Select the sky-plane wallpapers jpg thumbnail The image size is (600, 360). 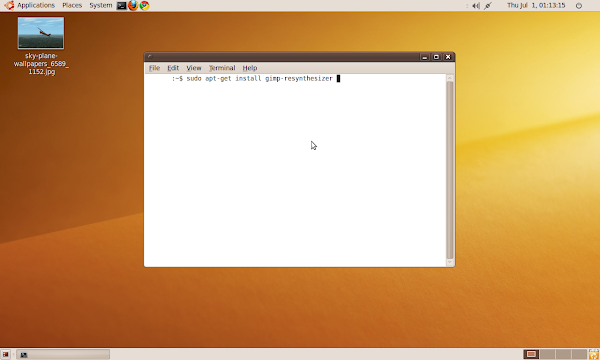[x=41, y=33]
